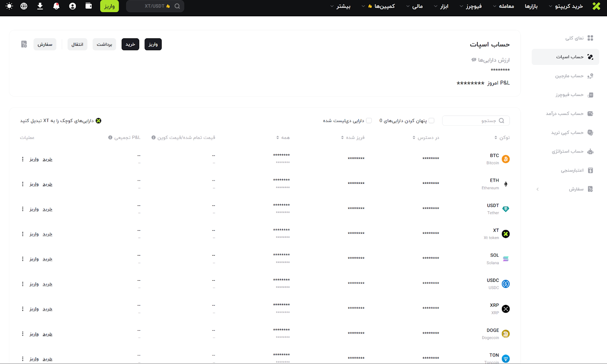
Task: Open the language globe icon
Action: click(24, 6)
